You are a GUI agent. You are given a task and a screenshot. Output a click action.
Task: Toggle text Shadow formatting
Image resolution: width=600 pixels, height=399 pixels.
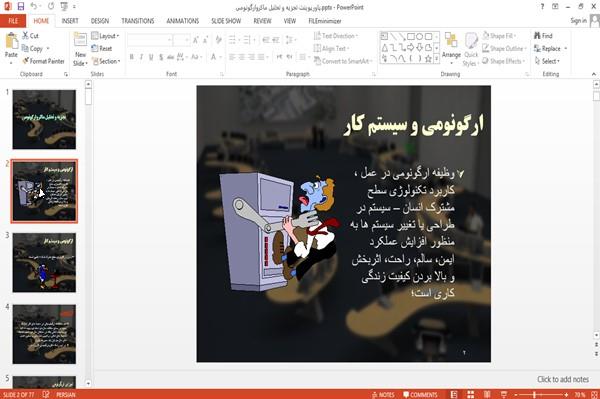[161, 57]
